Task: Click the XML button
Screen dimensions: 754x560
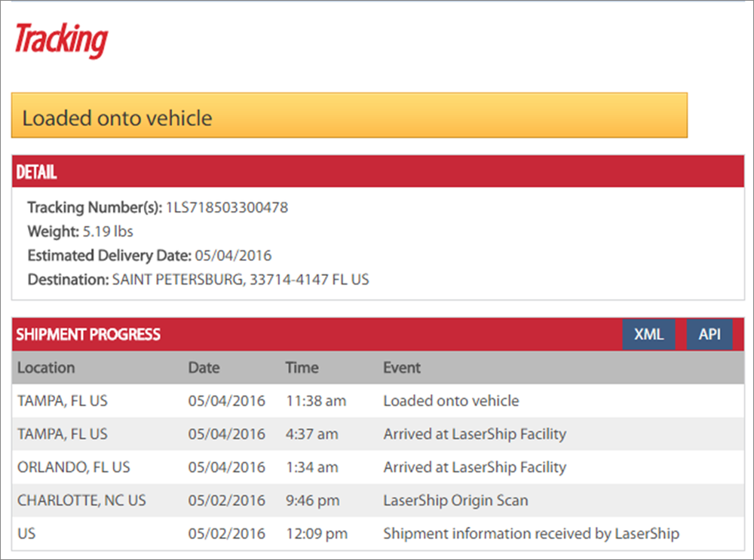Action: (648, 335)
